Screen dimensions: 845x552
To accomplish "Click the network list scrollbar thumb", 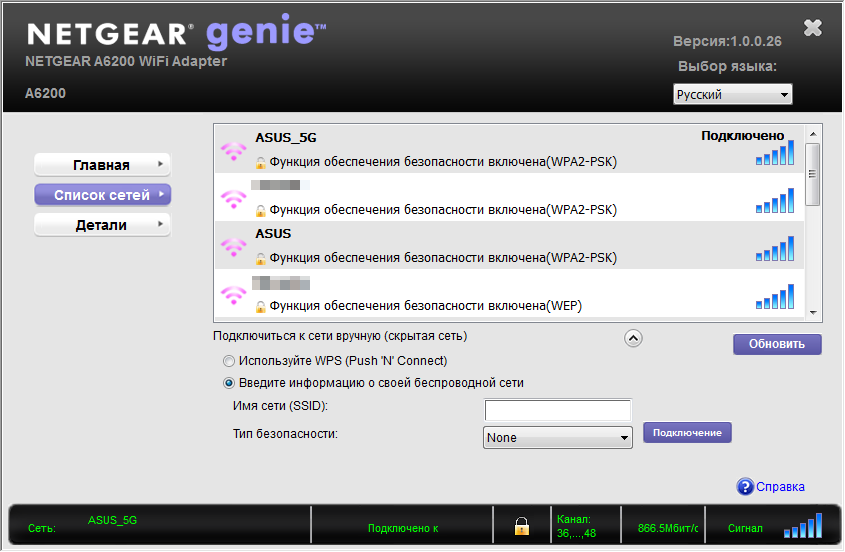I will click(x=813, y=174).
